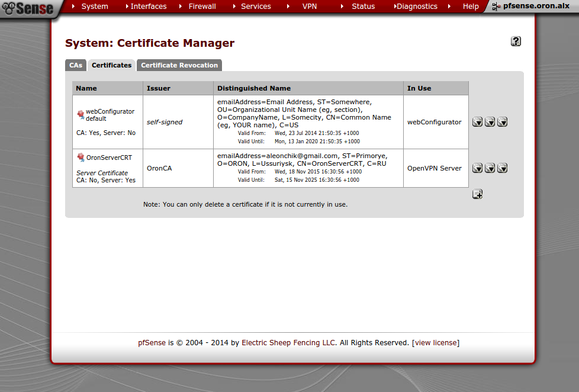Open the Interfaces menu
Screen dimensions: 579x392
click(x=149, y=7)
